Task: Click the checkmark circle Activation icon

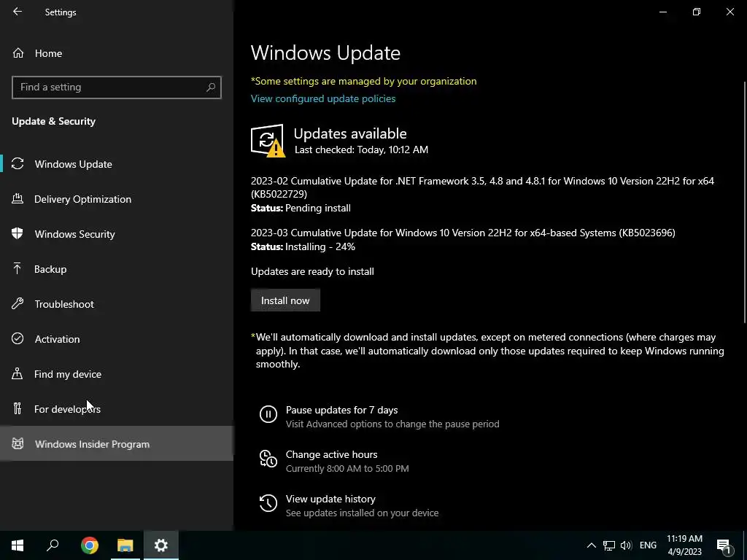Action: point(18,338)
